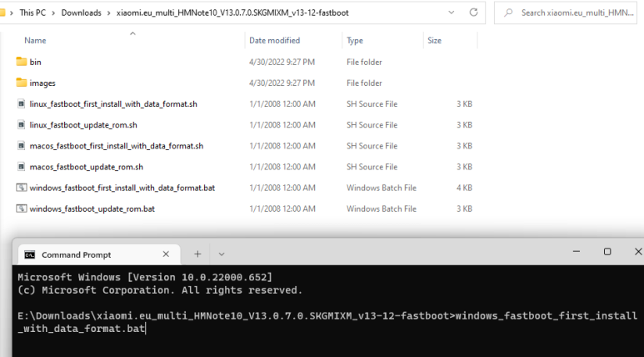Expand the arrow after Downloads breadcrumb

pos(109,13)
